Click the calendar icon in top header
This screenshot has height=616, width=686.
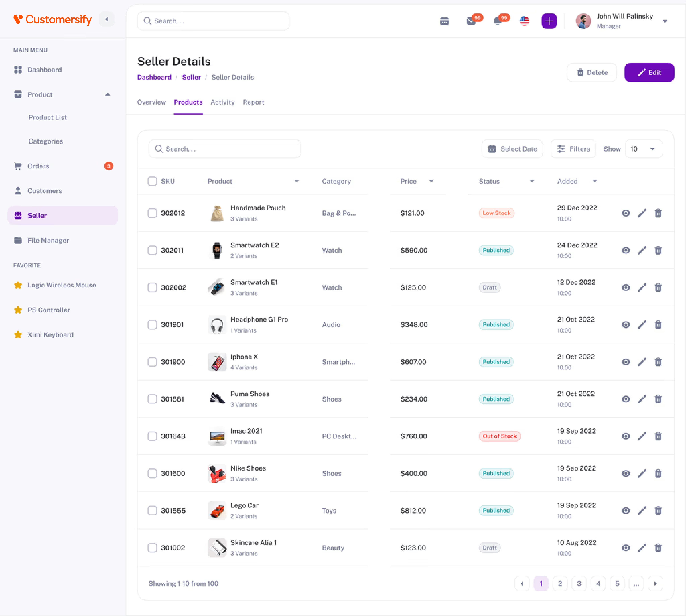(x=444, y=21)
